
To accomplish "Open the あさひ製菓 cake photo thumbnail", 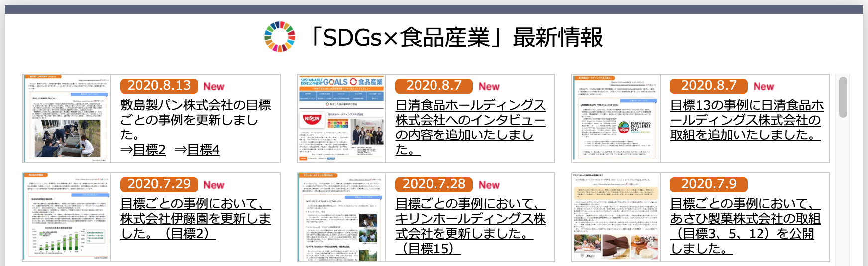I will [x=616, y=217].
